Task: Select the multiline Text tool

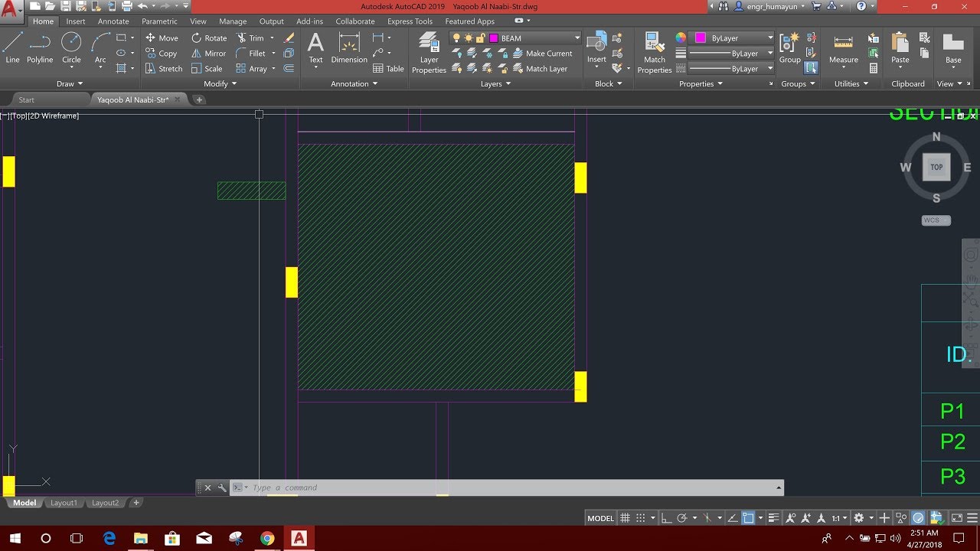Action: pos(315,48)
